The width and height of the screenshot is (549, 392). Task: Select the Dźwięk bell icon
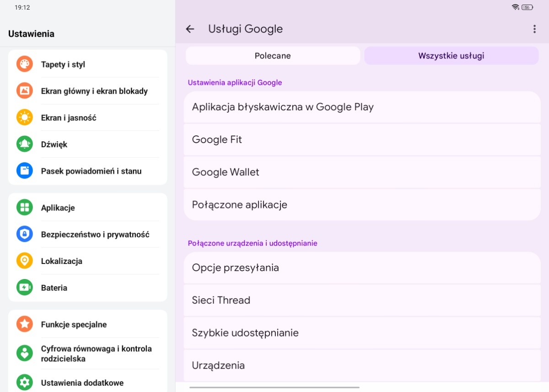click(x=25, y=144)
